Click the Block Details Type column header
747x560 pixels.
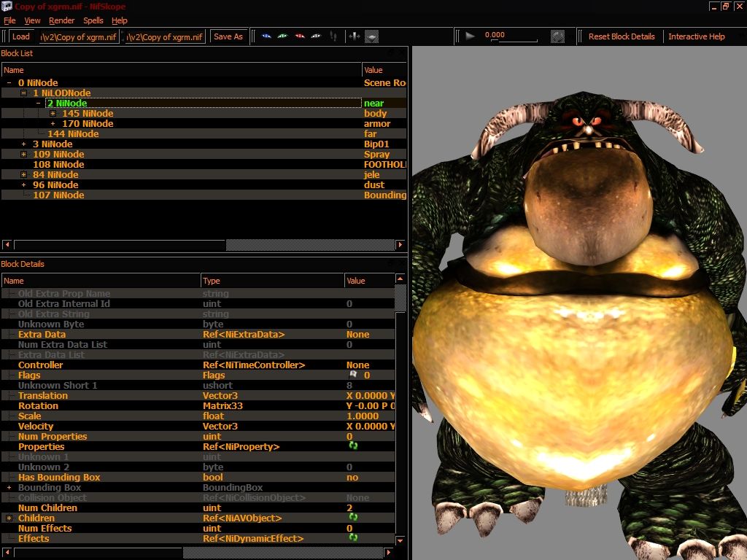[272, 281]
